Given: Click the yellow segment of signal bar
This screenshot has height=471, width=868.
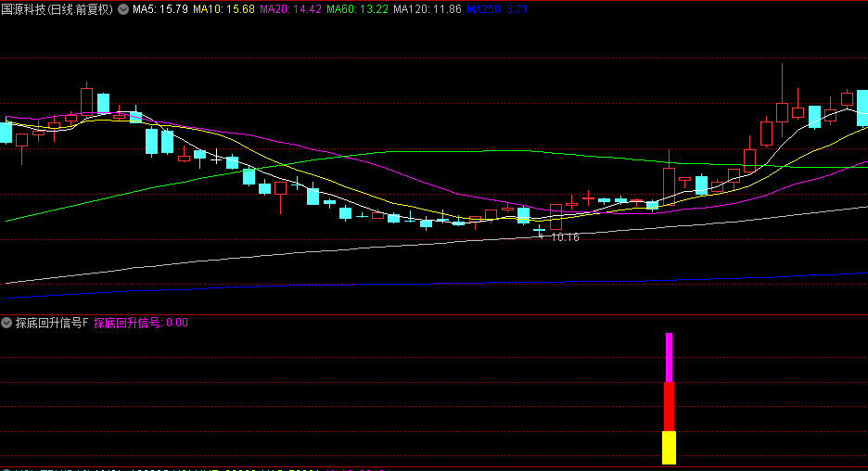Looking at the screenshot, I should click(x=669, y=448).
